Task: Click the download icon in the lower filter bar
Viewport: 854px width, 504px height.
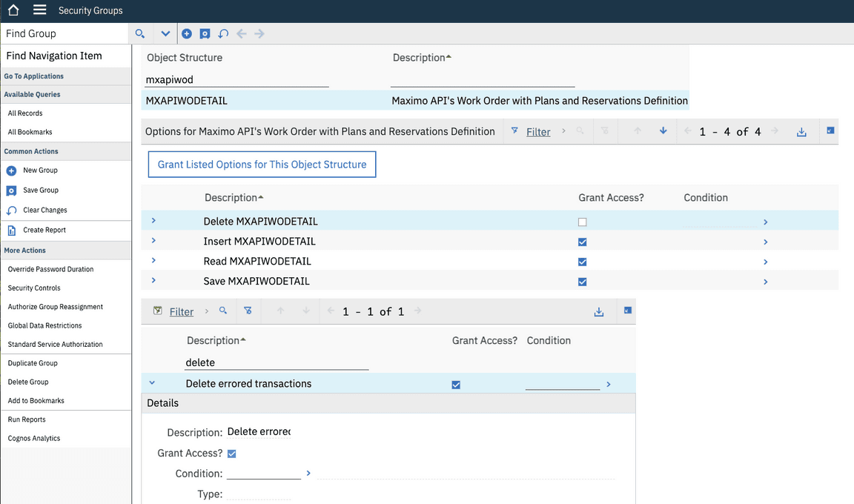Action: pos(599,311)
